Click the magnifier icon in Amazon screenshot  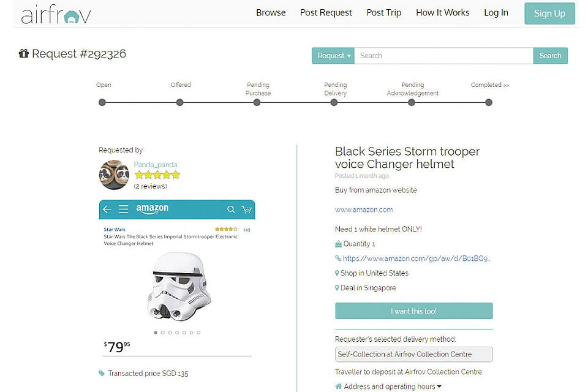tap(231, 209)
